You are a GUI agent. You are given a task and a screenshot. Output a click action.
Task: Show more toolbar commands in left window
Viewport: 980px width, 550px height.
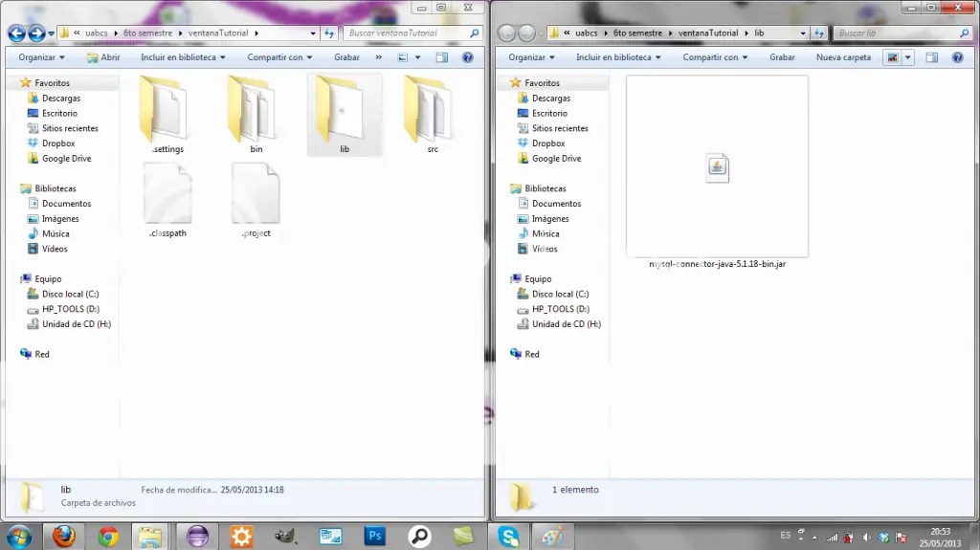378,57
